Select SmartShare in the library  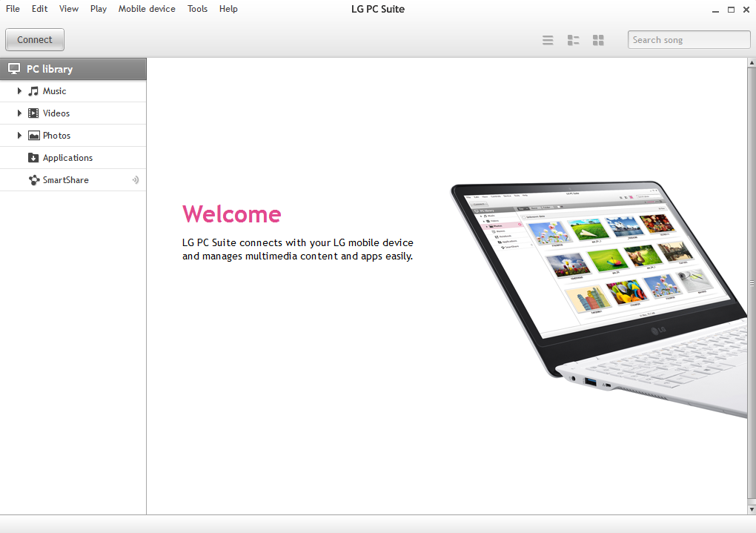click(x=73, y=180)
